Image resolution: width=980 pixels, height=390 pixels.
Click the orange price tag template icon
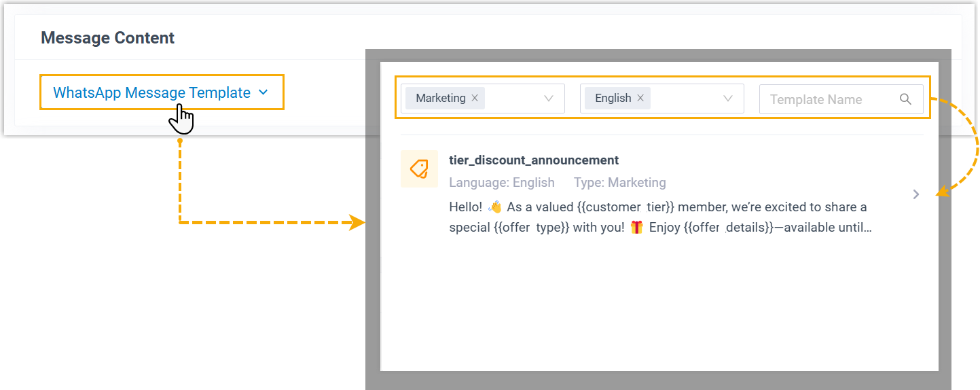419,169
